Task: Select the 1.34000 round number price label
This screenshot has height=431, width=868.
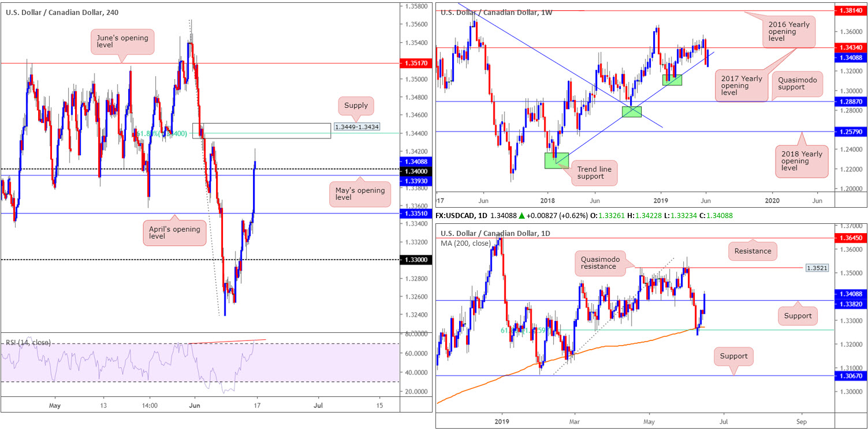Action: [415, 171]
